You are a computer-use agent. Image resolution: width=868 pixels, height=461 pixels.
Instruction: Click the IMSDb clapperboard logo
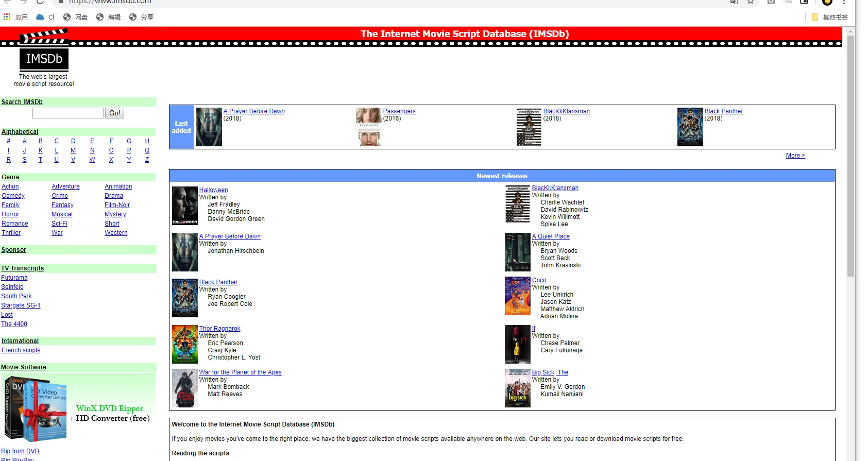(x=44, y=50)
